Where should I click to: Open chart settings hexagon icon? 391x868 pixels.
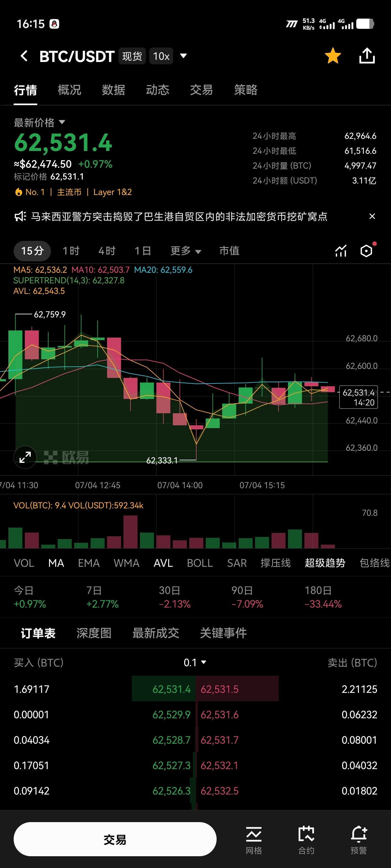click(x=367, y=251)
